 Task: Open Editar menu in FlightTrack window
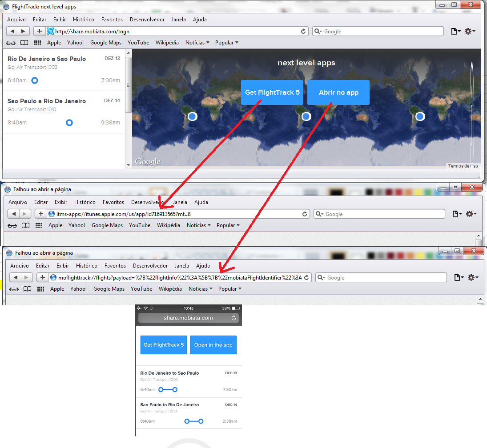40,20
